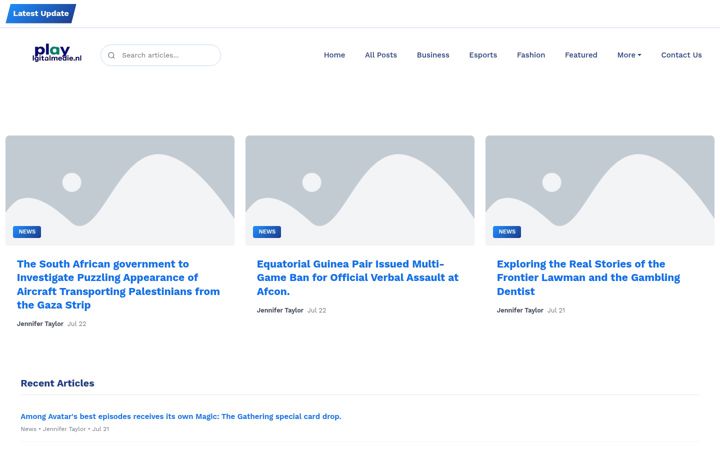Read the South African government Gaza aircraft headline
720x450 pixels.
tap(118, 284)
